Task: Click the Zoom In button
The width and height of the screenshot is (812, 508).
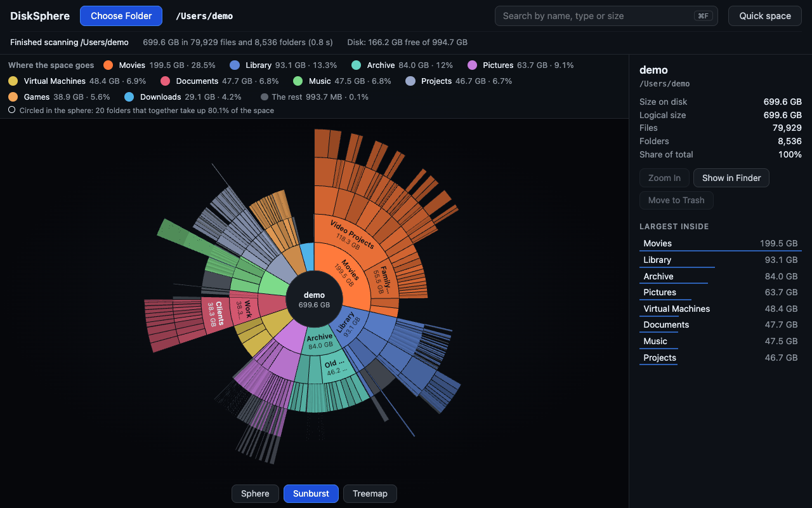Action: (x=664, y=178)
